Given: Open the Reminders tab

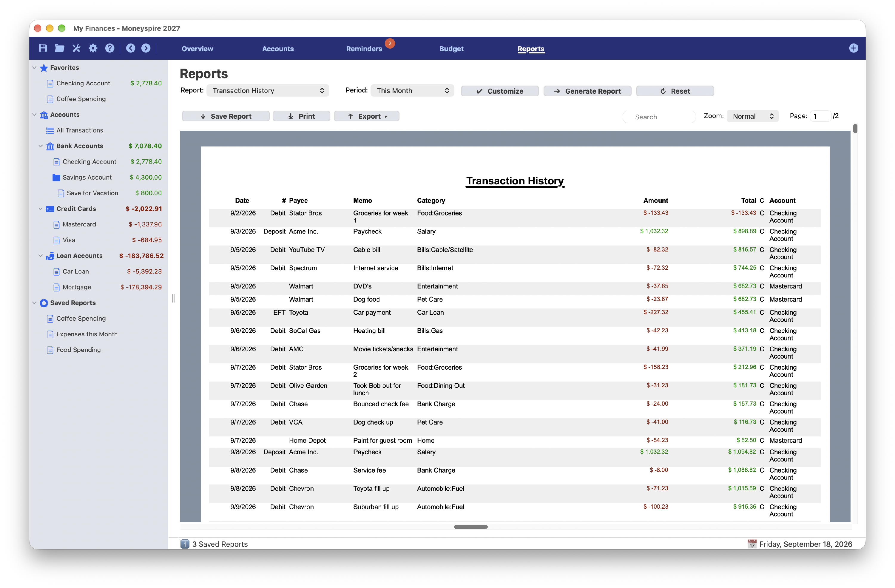Looking at the screenshot, I should 364,49.
